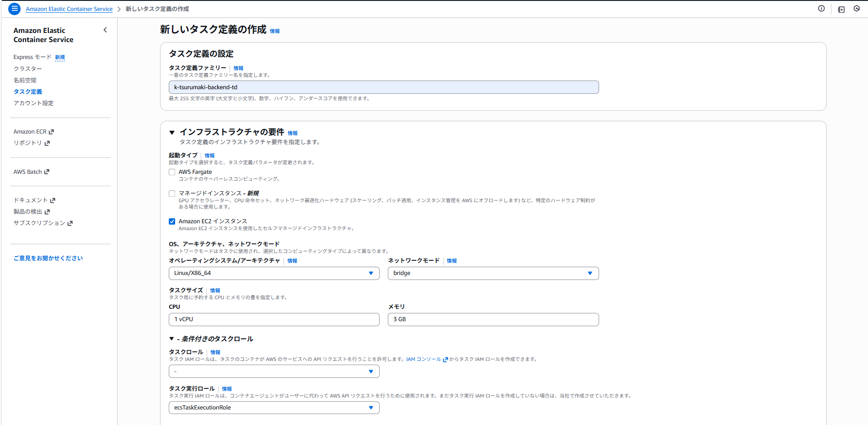Screen dimensions: 868x425
Task: Enable the AWS Fargate launch type checkbox
Action: pyautogui.click(x=172, y=172)
